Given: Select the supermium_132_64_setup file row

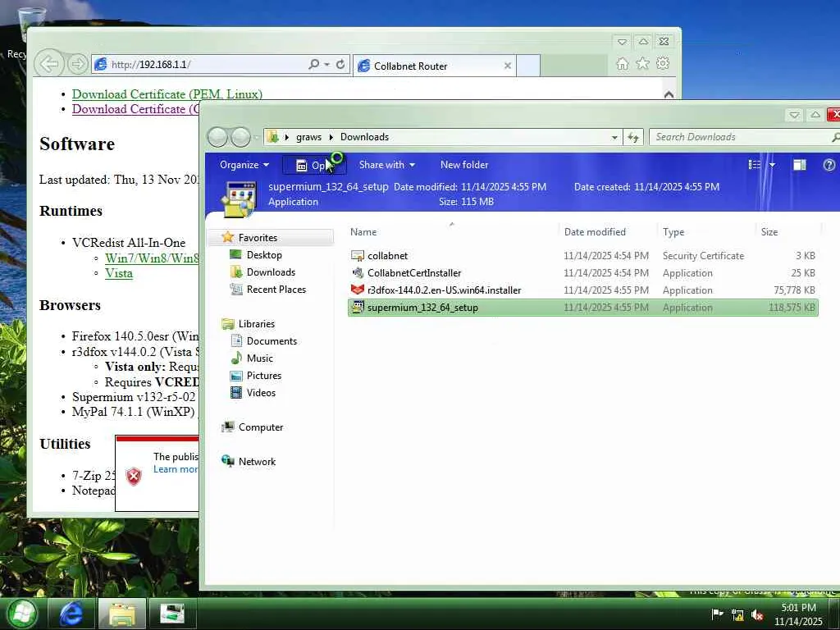Looking at the screenshot, I should pyautogui.click(x=583, y=308).
